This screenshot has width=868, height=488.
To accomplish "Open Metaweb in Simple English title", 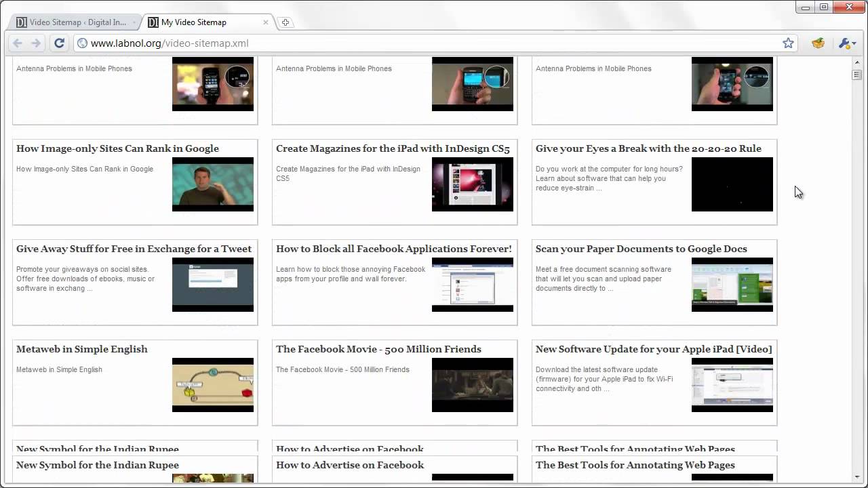I will (81, 349).
